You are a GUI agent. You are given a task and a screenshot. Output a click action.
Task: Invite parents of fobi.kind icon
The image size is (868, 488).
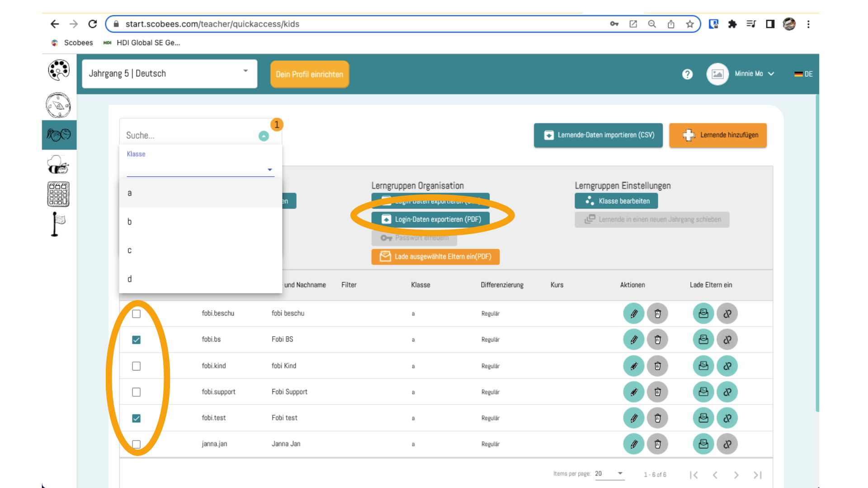click(703, 366)
